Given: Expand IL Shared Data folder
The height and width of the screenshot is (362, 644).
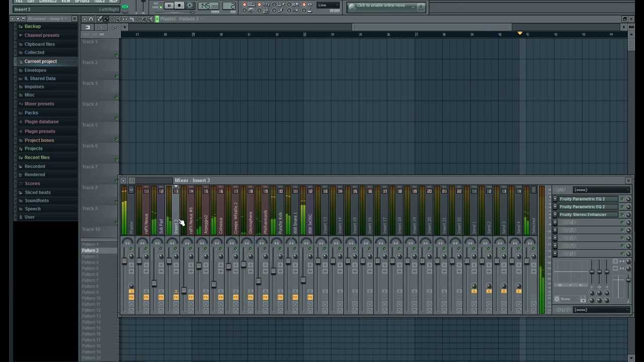Looking at the screenshot, I should tap(40, 78).
